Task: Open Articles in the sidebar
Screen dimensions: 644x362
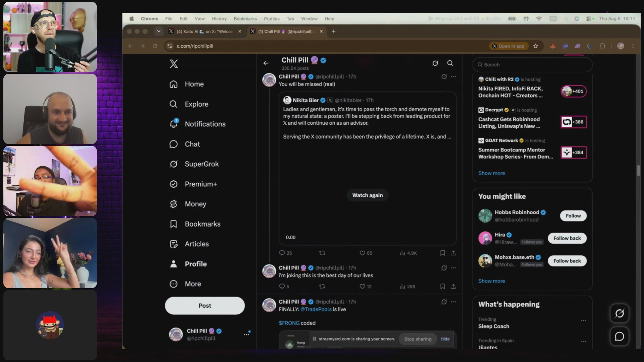Action: click(x=189, y=244)
